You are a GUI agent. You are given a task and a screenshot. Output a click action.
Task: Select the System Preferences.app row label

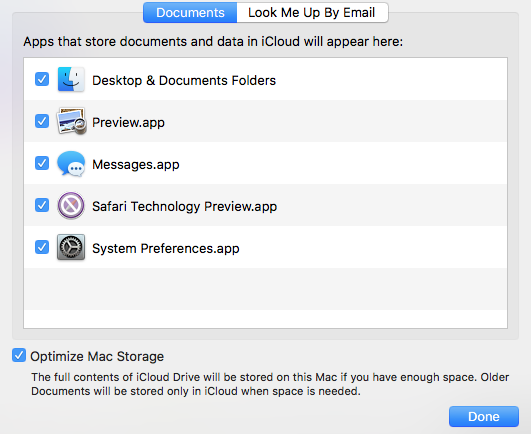tap(166, 248)
